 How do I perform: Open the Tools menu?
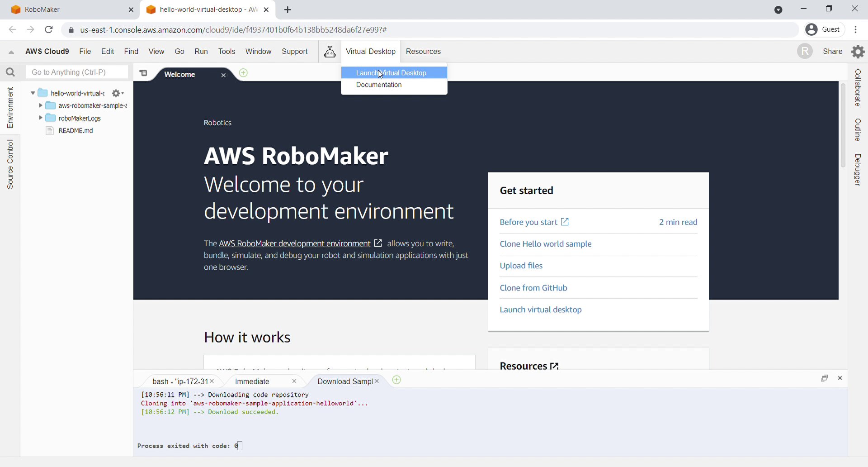(226, 52)
